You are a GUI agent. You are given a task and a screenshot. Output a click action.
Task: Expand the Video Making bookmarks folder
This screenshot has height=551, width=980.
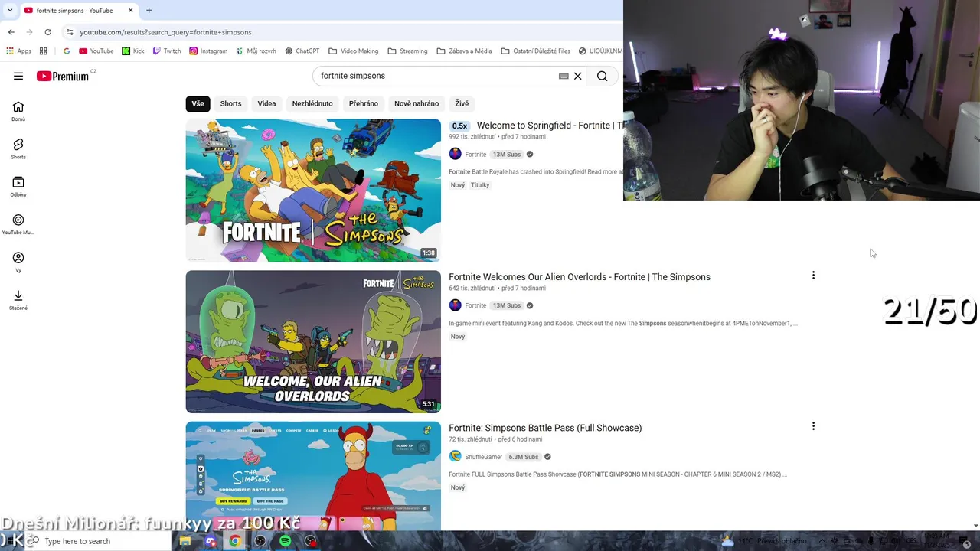(x=354, y=51)
